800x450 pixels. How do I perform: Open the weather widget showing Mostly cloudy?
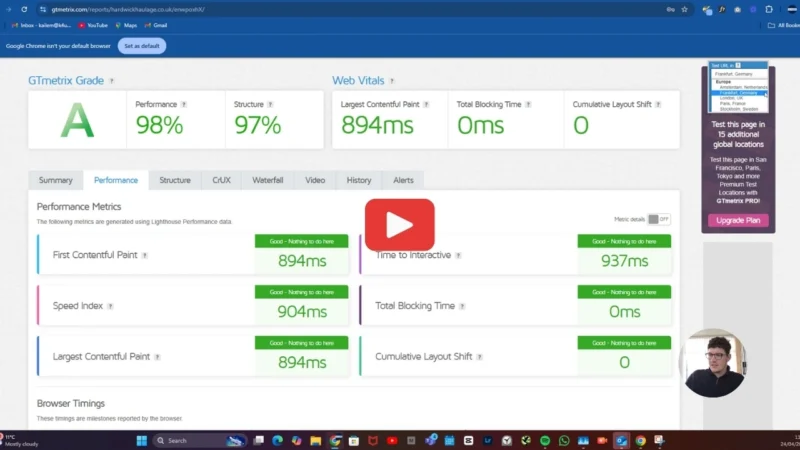click(19, 440)
